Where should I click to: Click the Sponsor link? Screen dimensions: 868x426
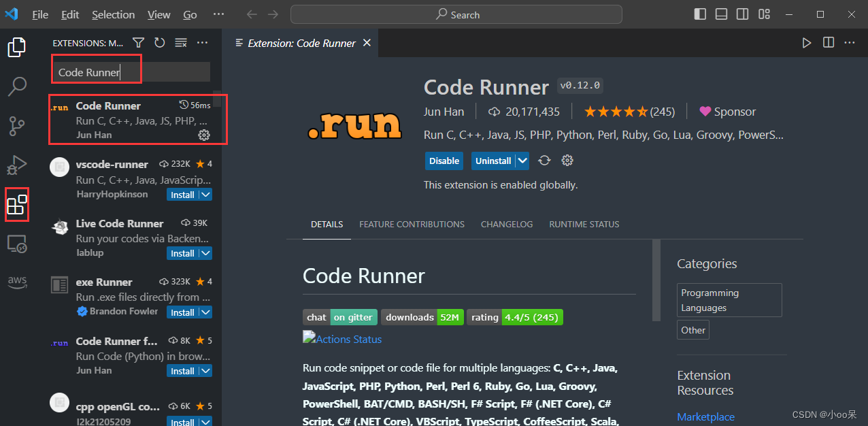click(727, 112)
